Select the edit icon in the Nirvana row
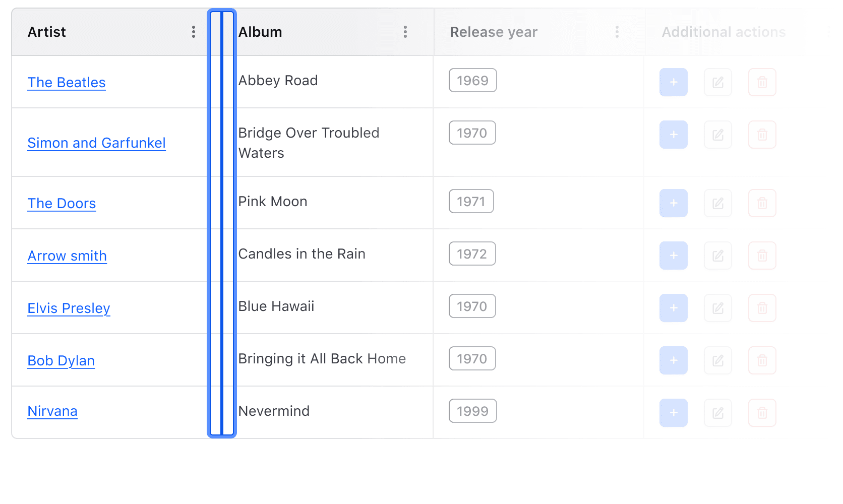The image size is (843, 504). click(x=717, y=412)
